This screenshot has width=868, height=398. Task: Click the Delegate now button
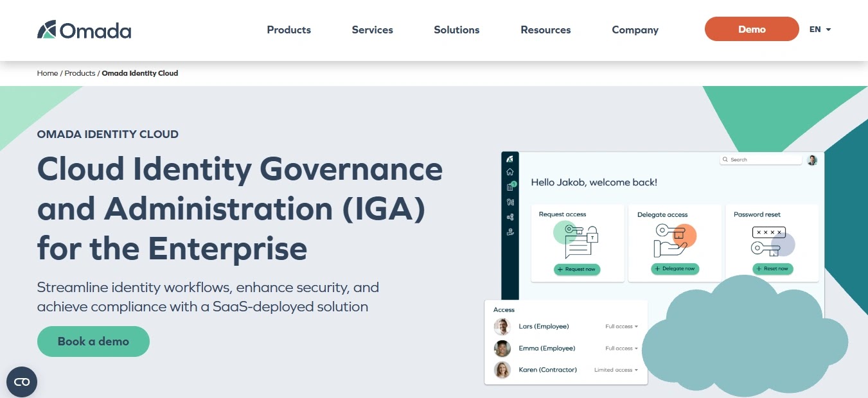coord(675,269)
